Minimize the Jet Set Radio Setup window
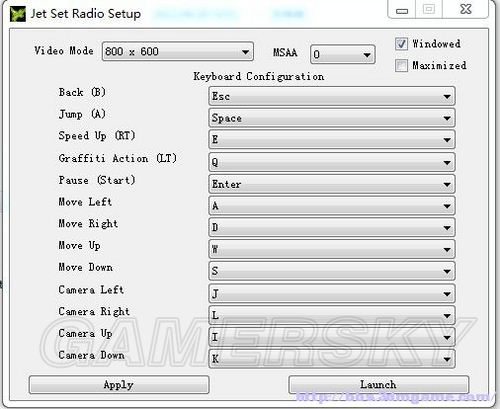This screenshot has width=500, height=409. click(402, 10)
